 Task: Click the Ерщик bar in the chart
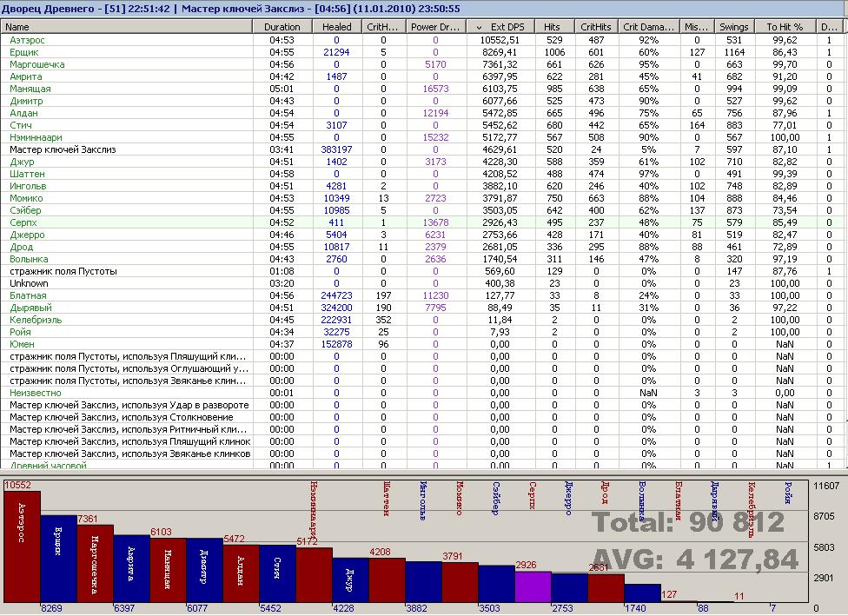58,559
